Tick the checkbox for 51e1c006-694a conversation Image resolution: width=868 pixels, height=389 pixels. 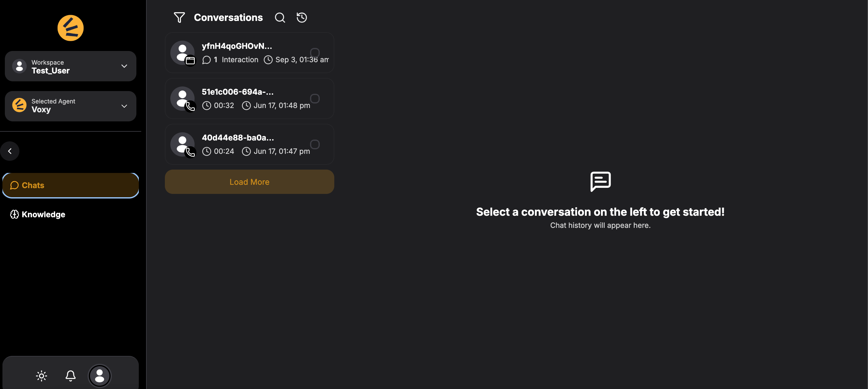click(x=315, y=99)
